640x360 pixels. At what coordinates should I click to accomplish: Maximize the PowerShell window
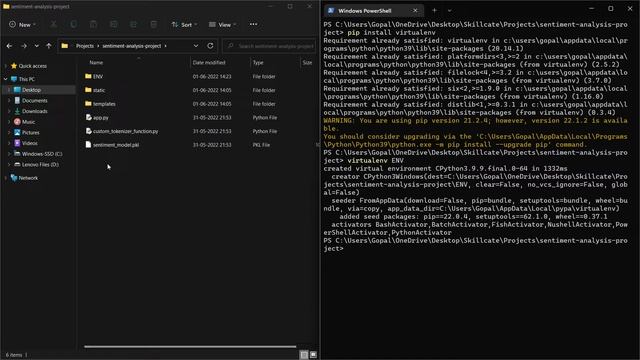[611, 9]
